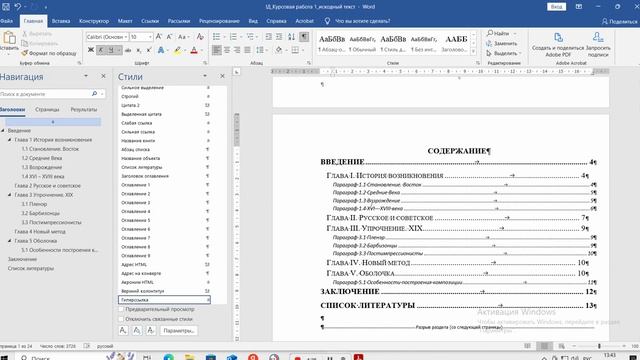
Task: Apply subscript formatting
Action: coord(139,50)
